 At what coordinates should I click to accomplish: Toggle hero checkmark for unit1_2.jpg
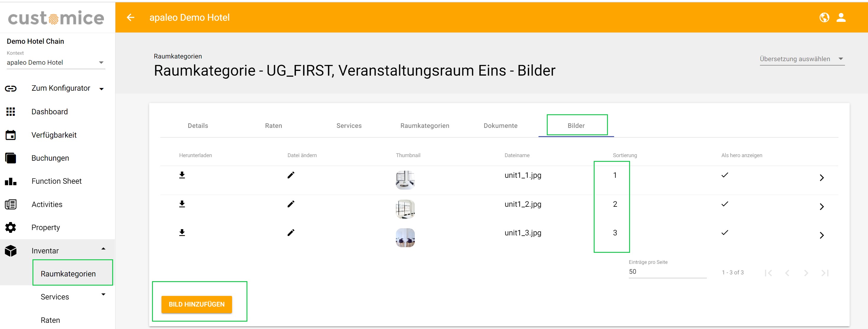tap(725, 204)
